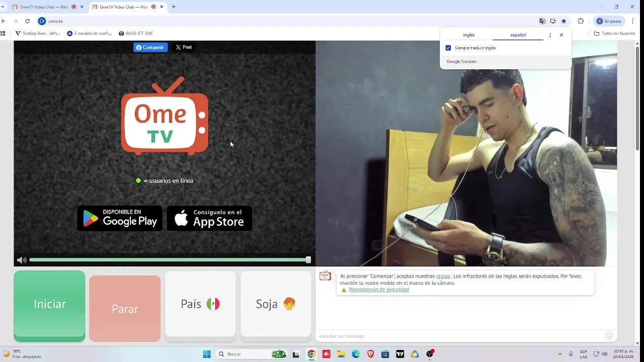The height and width of the screenshot is (362, 644).
Task: Switch to the first OmeTV Video Chat tab
Action: [47, 7]
